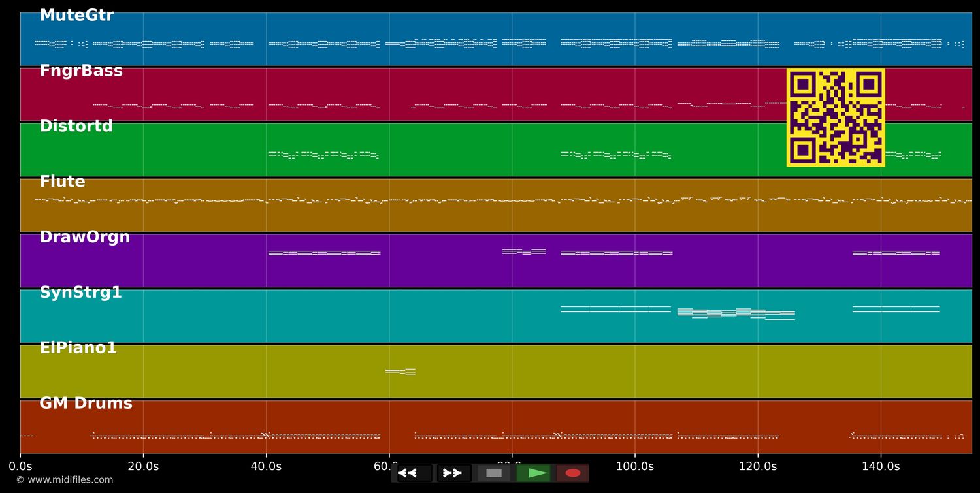Select the GM Drums track label
Screen dimensions: 980x493
(86, 404)
